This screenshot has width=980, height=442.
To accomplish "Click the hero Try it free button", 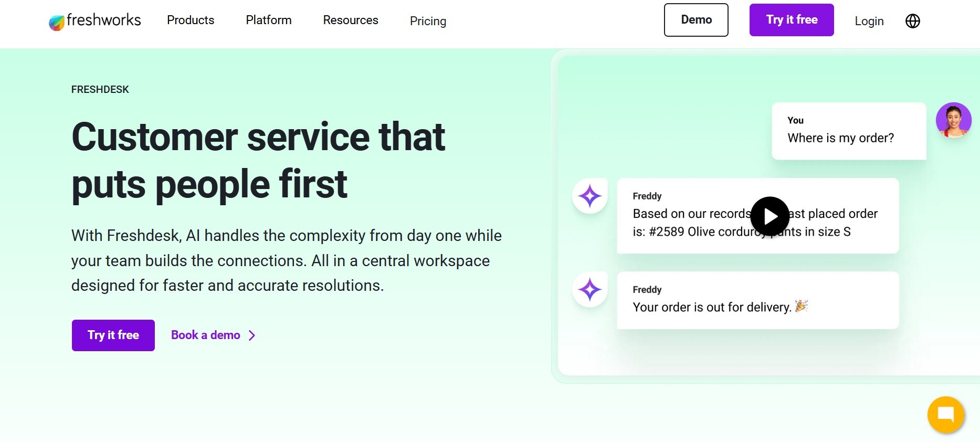I will [x=113, y=335].
